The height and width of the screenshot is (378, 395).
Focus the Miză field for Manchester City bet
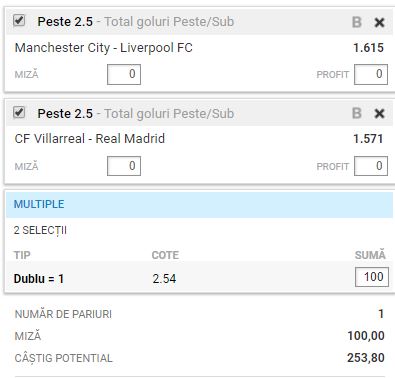124,74
